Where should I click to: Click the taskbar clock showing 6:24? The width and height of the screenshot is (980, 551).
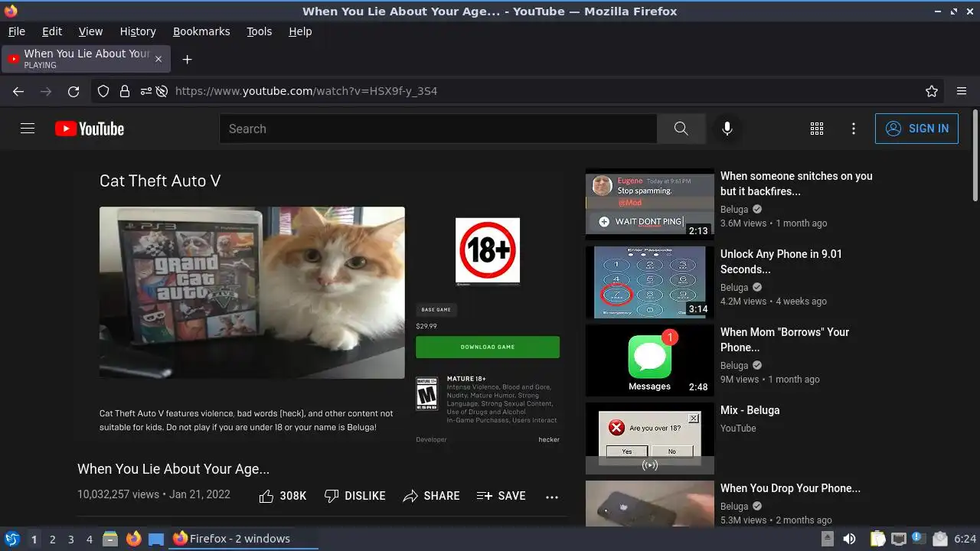965,539
